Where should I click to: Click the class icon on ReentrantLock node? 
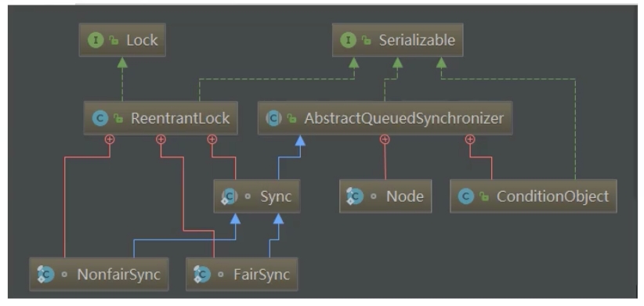coord(100,118)
